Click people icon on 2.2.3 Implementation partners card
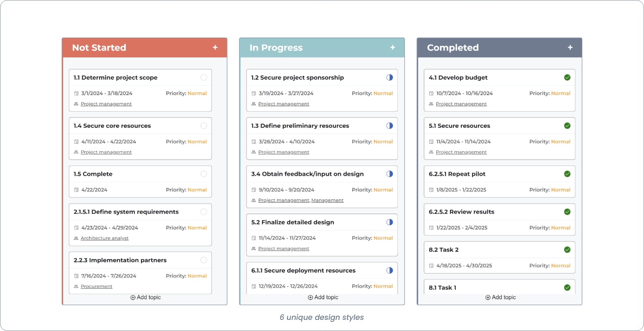The image size is (644, 331). click(x=76, y=286)
